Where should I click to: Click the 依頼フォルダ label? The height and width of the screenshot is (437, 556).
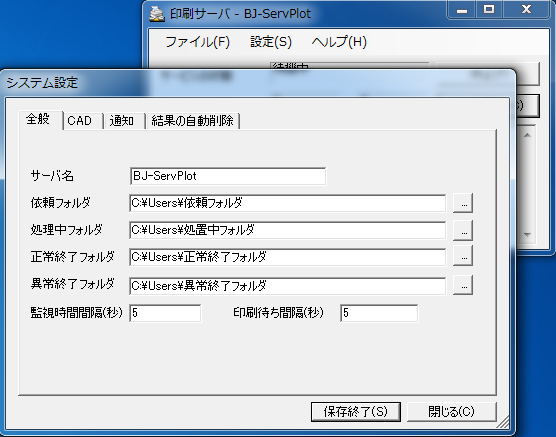tap(61, 203)
